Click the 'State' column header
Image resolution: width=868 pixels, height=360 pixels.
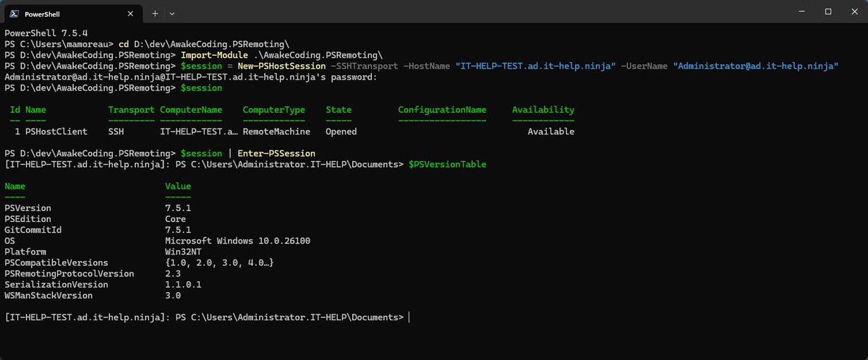pos(339,110)
